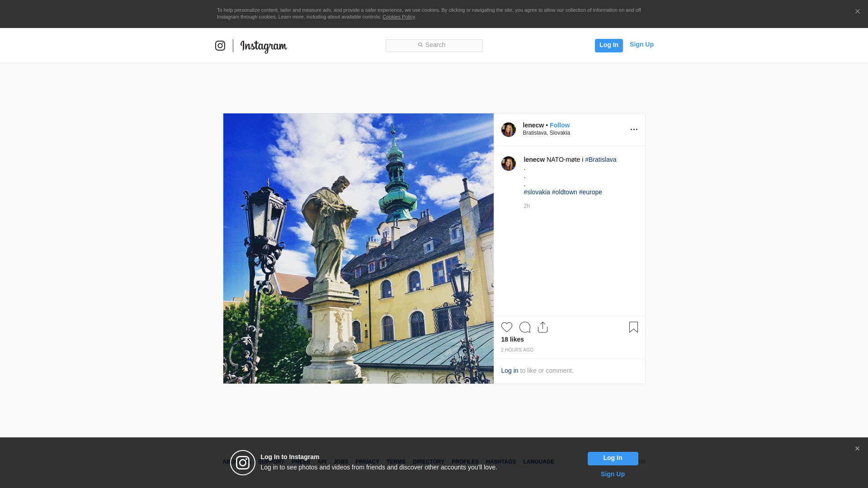
Task: Click the comment speech bubble icon
Action: tap(525, 327)
